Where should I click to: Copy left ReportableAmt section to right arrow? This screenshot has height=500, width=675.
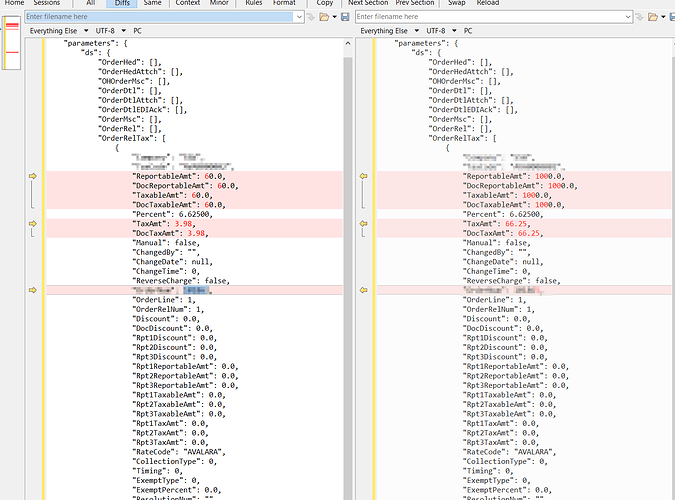33,176
